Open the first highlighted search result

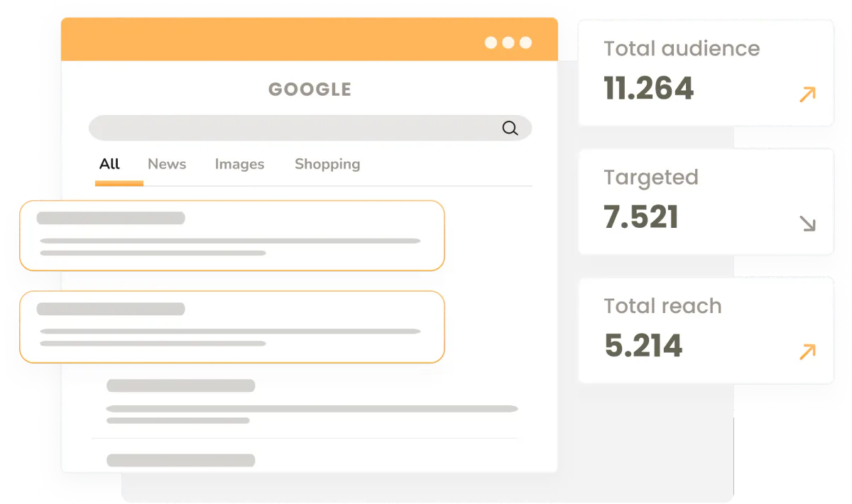[232, 236]
